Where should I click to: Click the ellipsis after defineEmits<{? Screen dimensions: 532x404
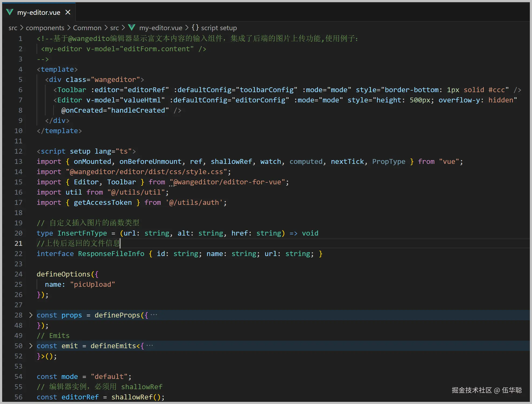[150, 346]
